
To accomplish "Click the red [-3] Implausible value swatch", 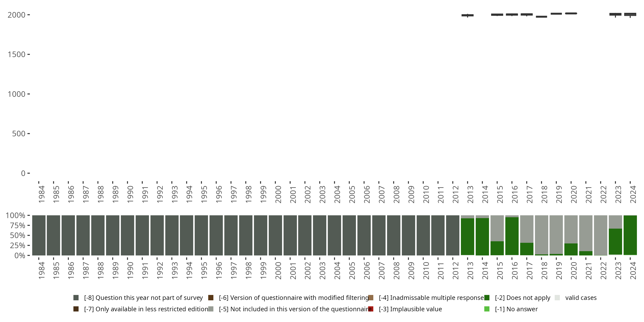I will coord(371,309).
